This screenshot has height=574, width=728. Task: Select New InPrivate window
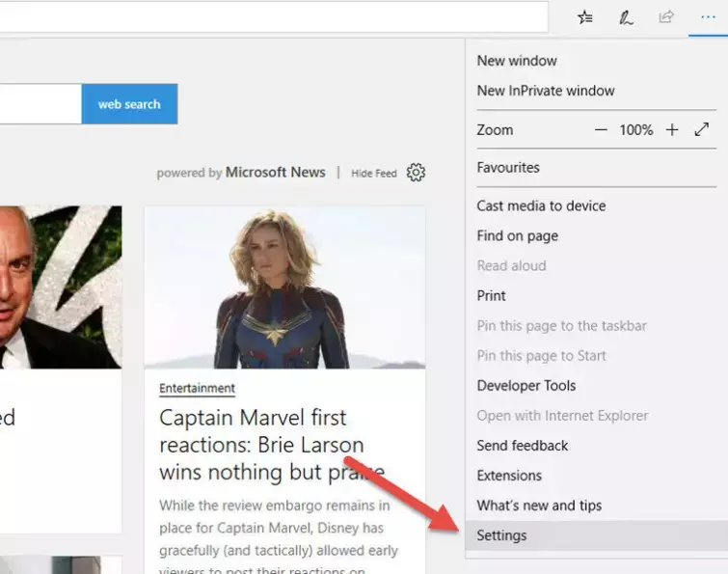(596, 91)
